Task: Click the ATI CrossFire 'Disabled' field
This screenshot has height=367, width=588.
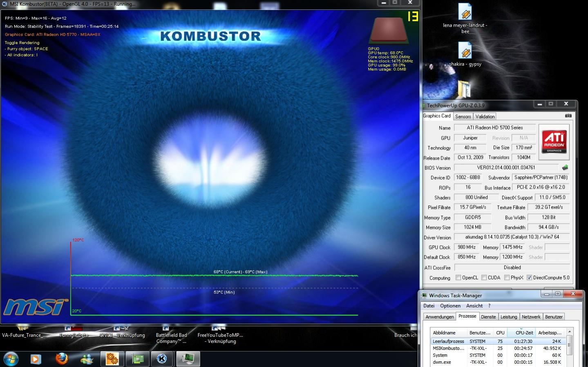Action: click(512, 267)
